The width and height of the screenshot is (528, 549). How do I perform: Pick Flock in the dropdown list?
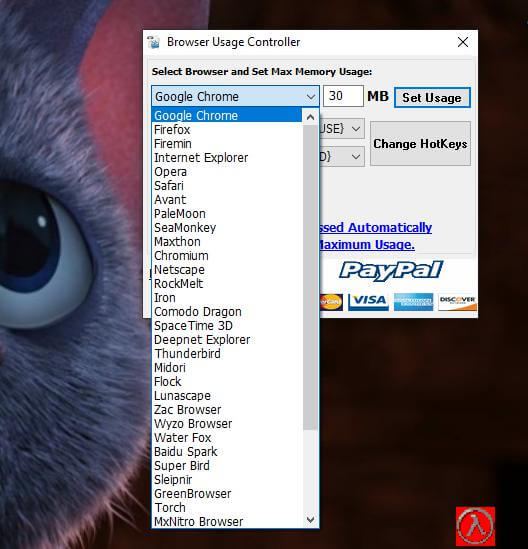(227, 382)
